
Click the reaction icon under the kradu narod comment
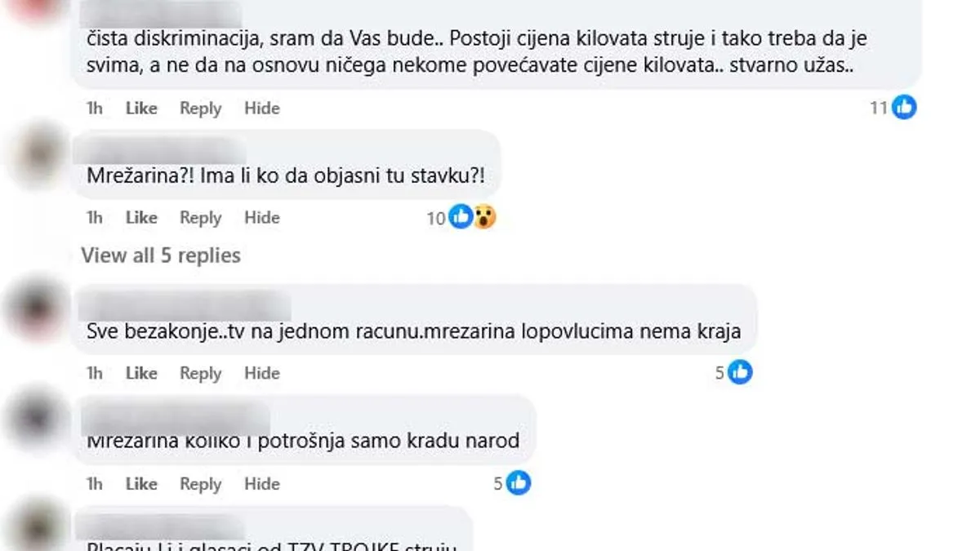click(x=518, y=482)
